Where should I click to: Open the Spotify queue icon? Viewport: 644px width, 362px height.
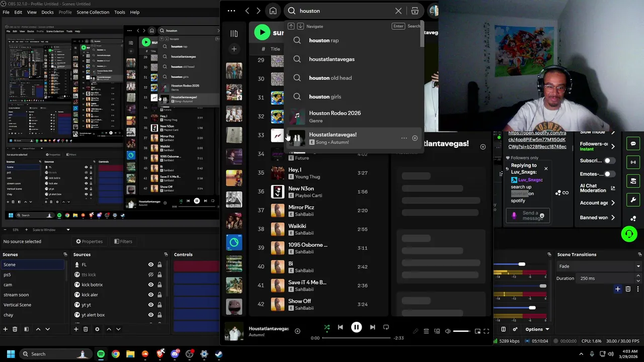[x=426, y=331]
